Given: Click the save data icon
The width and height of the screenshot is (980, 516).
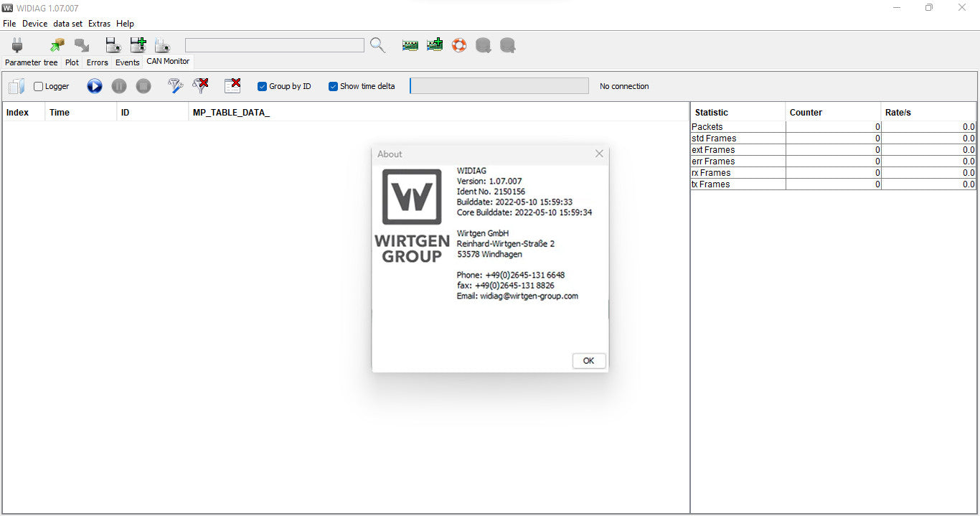Looking at the screenshot, I should click(113, 44).
